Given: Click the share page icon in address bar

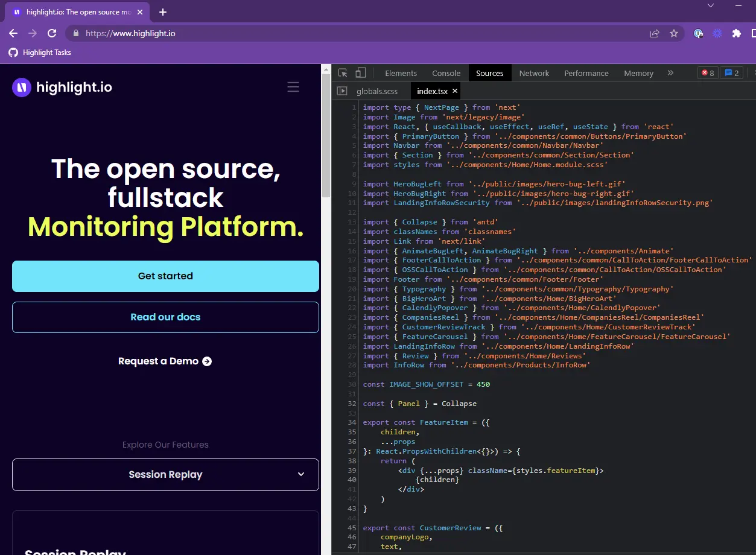Looking at the screenshot, I should [655, 34].
